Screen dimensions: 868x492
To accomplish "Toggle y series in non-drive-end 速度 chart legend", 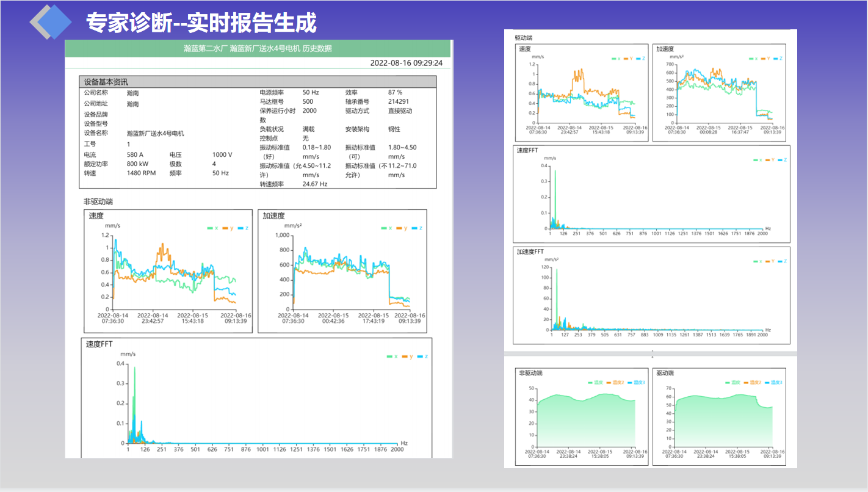I will click(x=228, y=228).
